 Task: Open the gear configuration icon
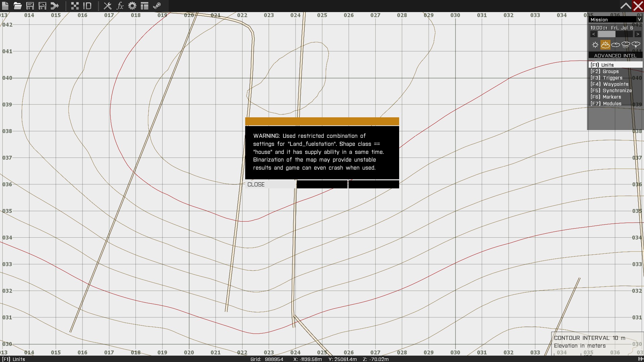pyautogui.click(x=132, y=6)
